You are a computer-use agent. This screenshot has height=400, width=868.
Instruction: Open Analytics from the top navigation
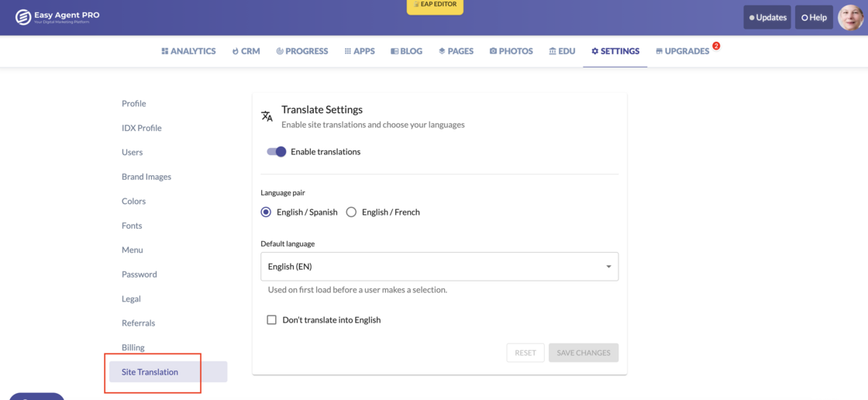(188, 51)
